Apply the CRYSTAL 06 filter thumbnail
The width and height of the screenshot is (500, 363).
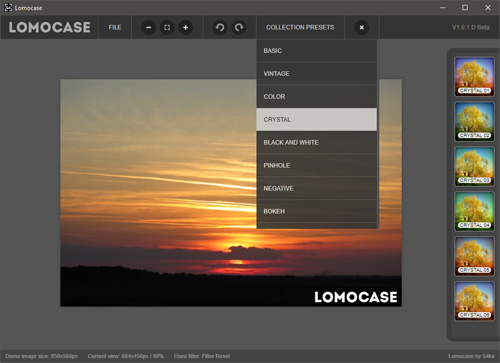point(474,301)
